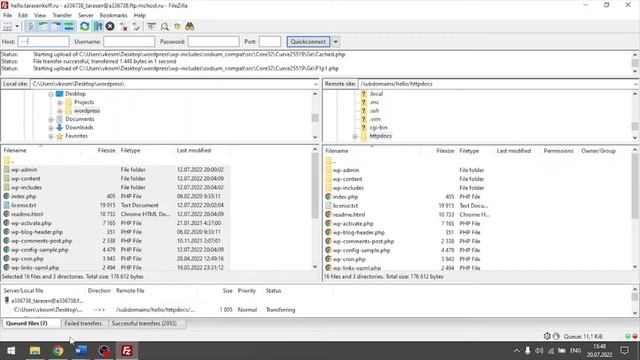Open the Site Manager dropdown arrow

[17, 27]
